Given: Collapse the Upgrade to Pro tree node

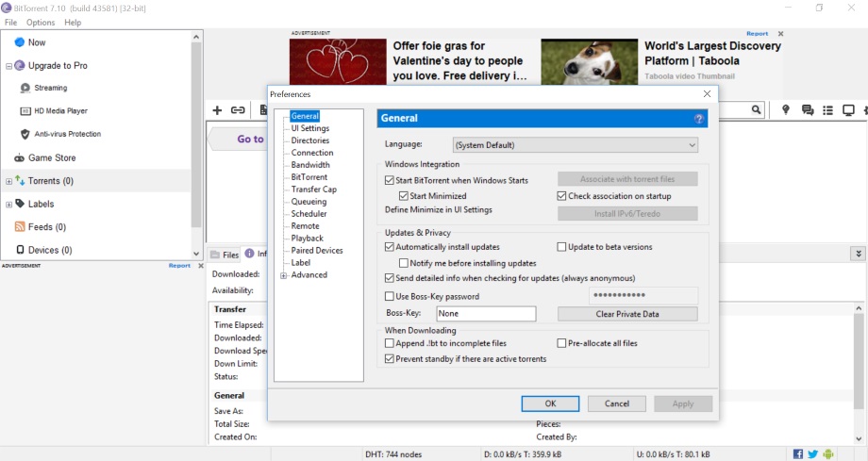Looking at the screenshot, I should 8,66.
